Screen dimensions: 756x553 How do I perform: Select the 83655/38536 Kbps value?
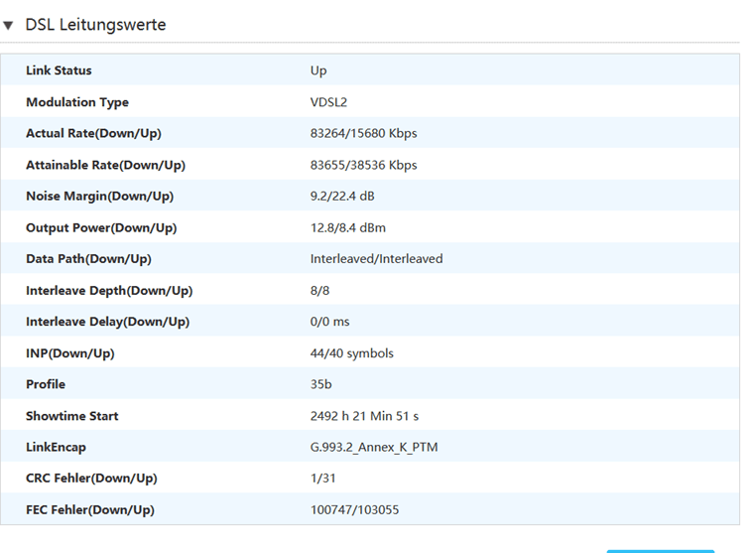pos(363,165)
